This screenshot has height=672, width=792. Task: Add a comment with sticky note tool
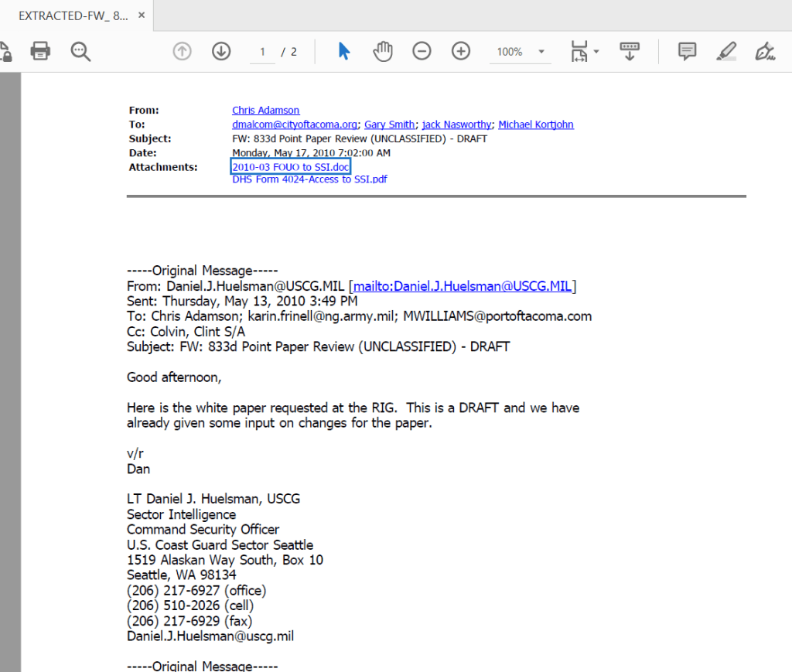coord(686,52)
